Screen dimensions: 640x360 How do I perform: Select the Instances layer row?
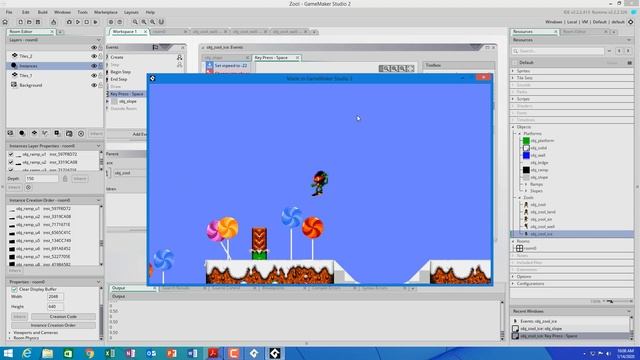tap(55, 66)
